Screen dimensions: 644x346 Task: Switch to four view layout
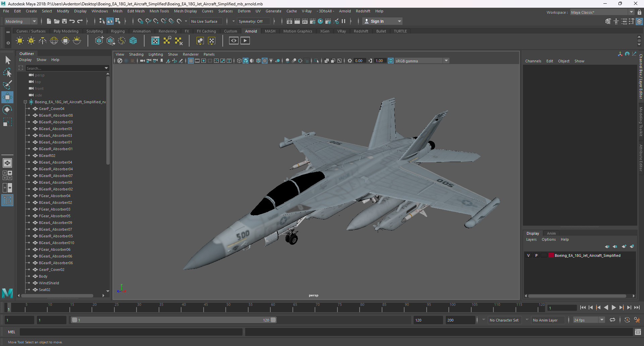(x=7, y=175)
